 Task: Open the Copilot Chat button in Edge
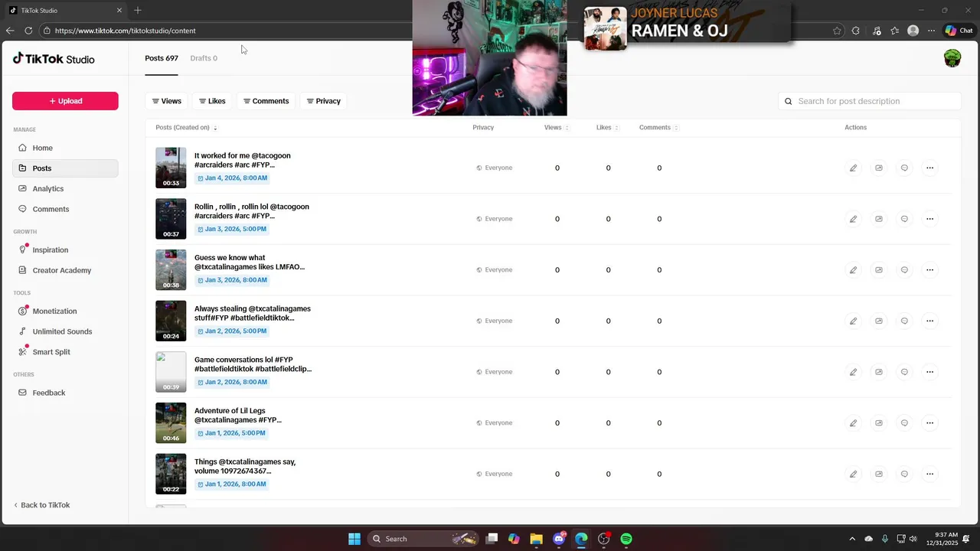[x=959, y=31]
